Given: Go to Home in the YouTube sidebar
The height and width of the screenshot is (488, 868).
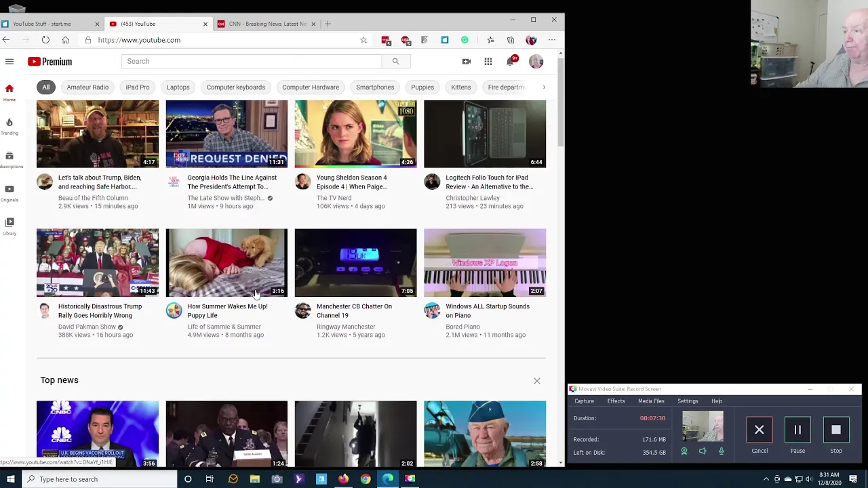Looking at the screenshot, I should pyautogui.click(x=9, y=93).
